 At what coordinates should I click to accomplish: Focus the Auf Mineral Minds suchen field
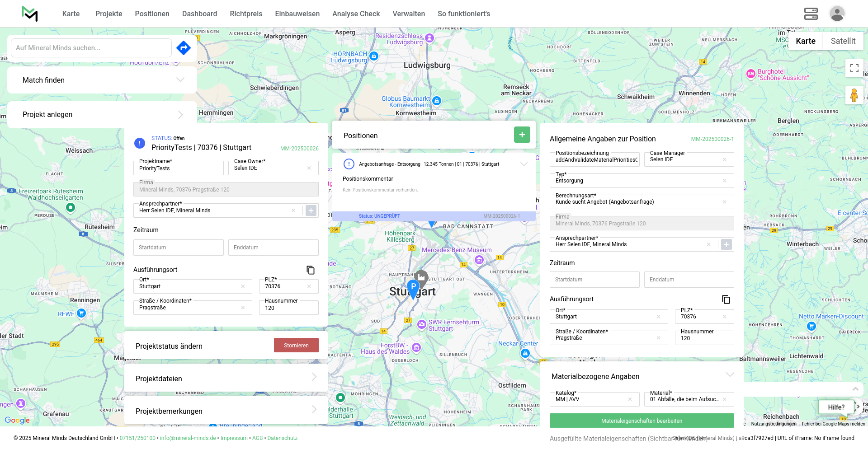[x=91, y=48]
